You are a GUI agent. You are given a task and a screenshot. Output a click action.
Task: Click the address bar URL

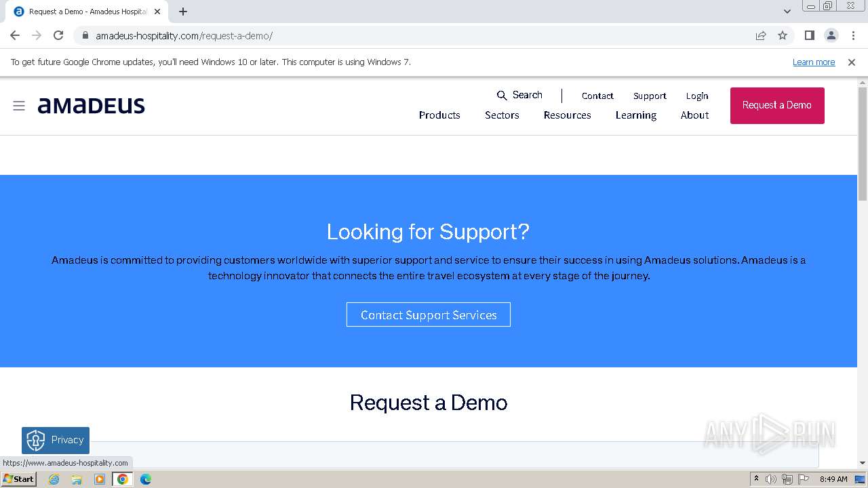coord(184,35)
